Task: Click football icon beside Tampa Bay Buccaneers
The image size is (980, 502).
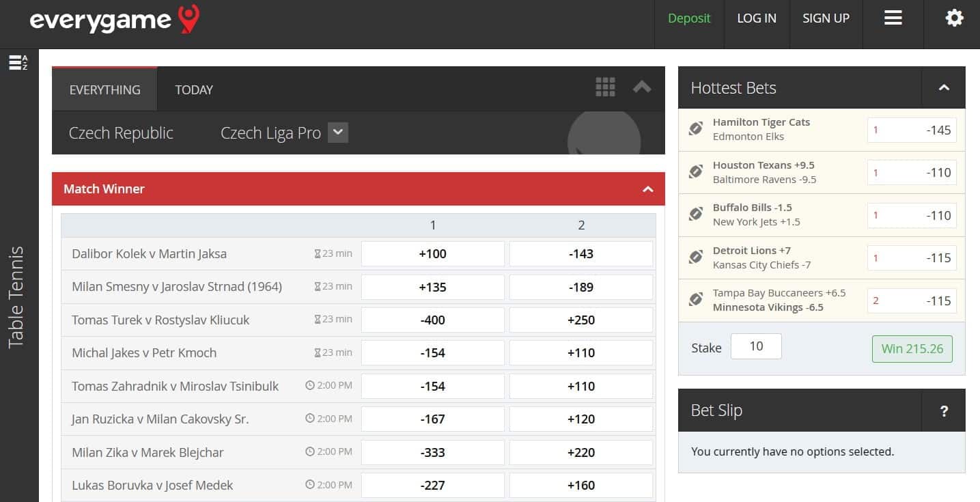Action: 696,299
